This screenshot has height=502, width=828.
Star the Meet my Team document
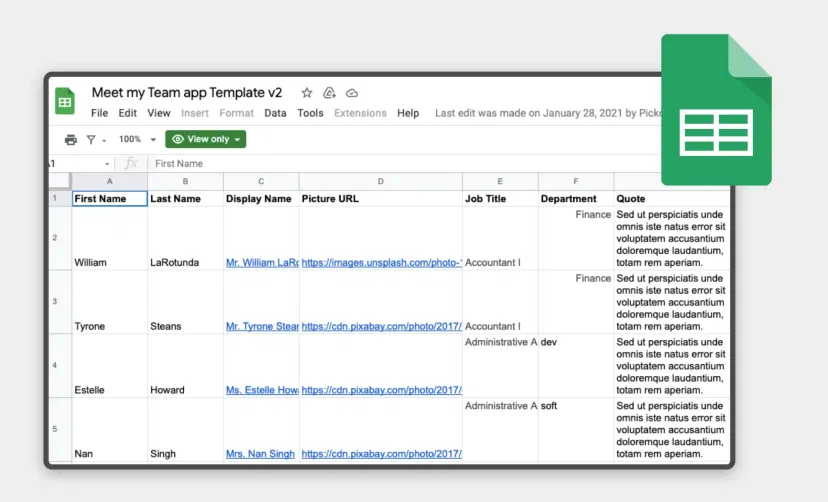(x=307, y=93)
